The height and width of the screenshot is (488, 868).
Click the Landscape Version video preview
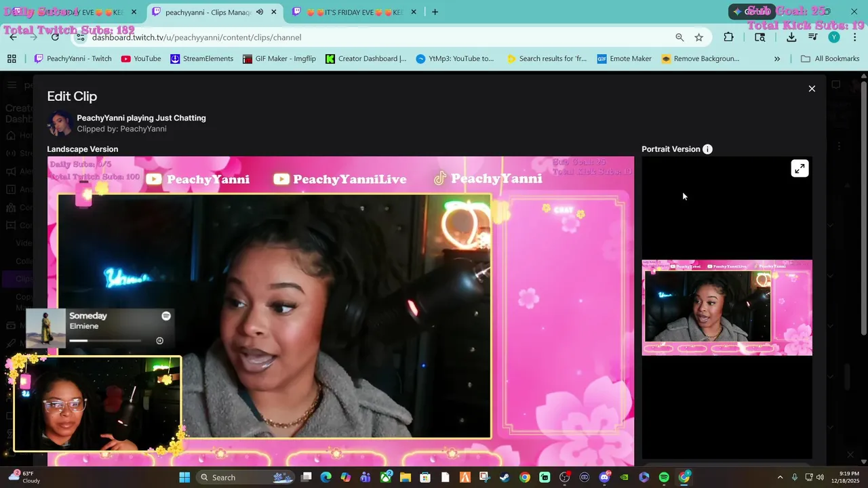click(x=340, y=311)
